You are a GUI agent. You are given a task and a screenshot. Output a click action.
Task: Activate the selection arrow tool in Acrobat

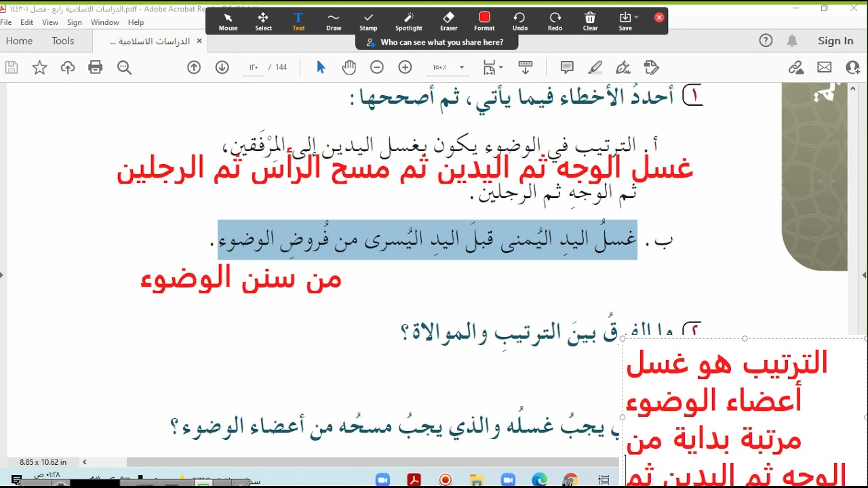point(321,67)
